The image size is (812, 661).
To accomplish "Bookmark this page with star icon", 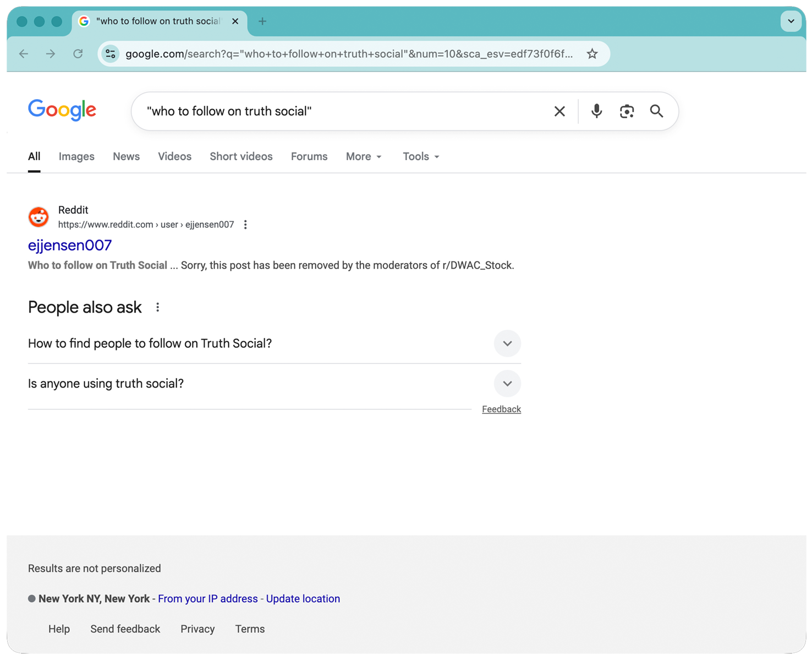I will [592, 54].
